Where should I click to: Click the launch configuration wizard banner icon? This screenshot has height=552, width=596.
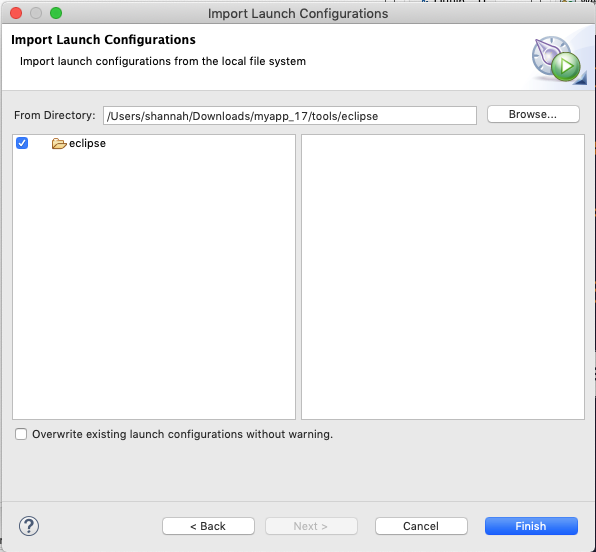(557, 58)
